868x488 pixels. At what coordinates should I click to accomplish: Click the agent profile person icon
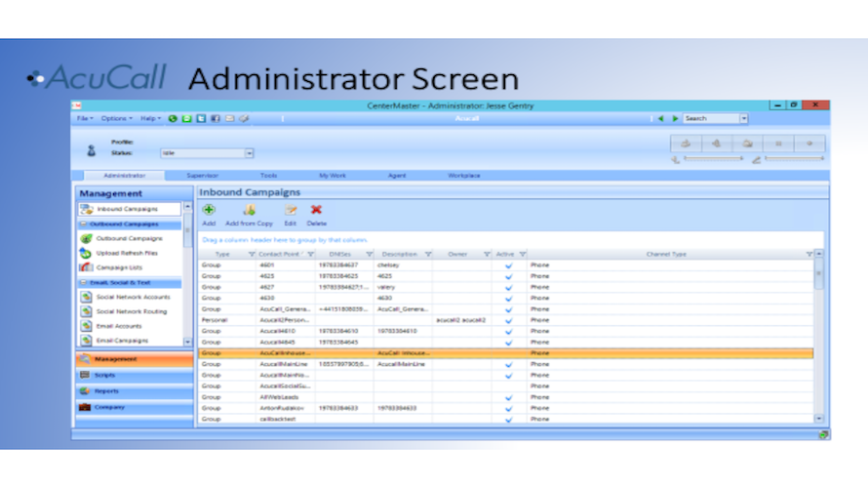92,150
